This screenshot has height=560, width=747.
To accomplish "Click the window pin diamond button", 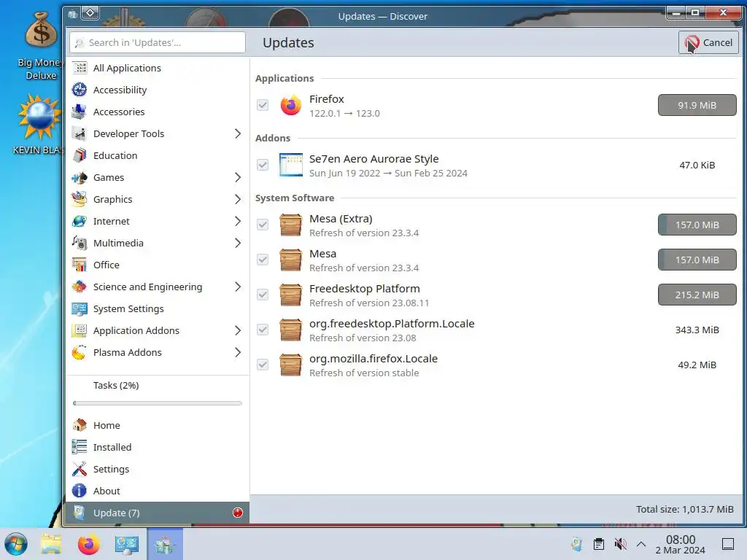I will 90,13.
